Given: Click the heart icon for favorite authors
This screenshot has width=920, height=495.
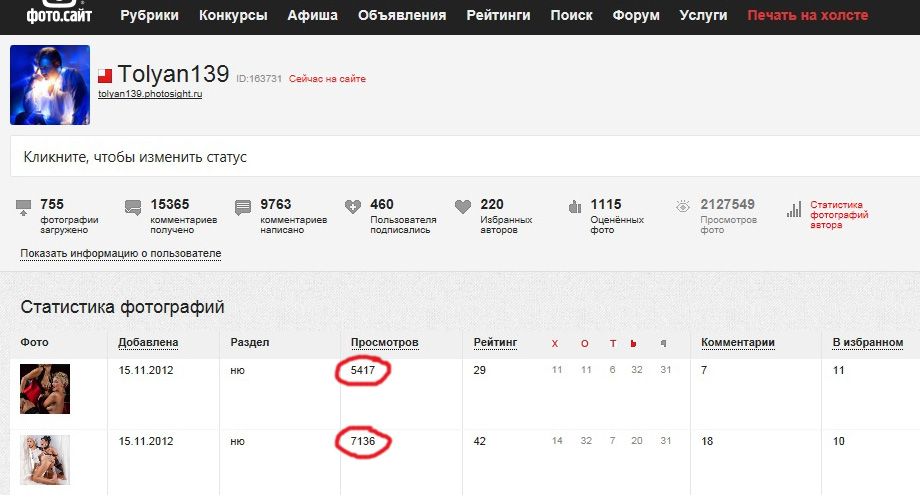Looking at the screenshot, I should point(462,208).
